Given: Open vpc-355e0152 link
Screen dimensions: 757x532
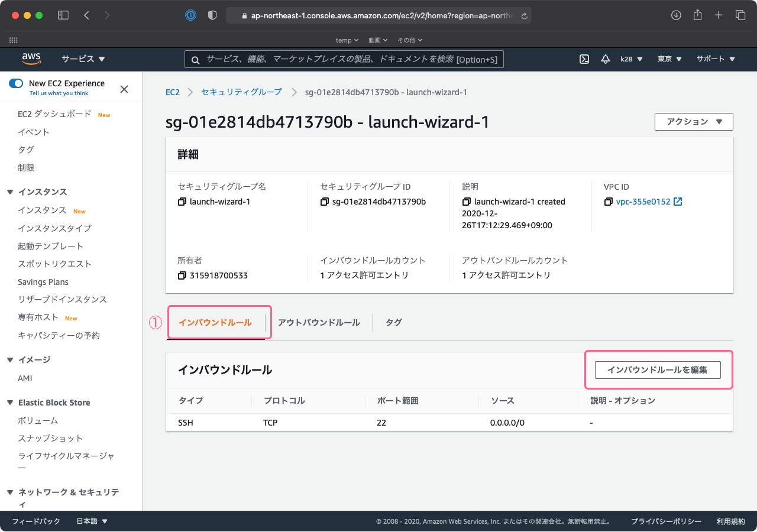Looking at the screenshot, I should [643, 202].
